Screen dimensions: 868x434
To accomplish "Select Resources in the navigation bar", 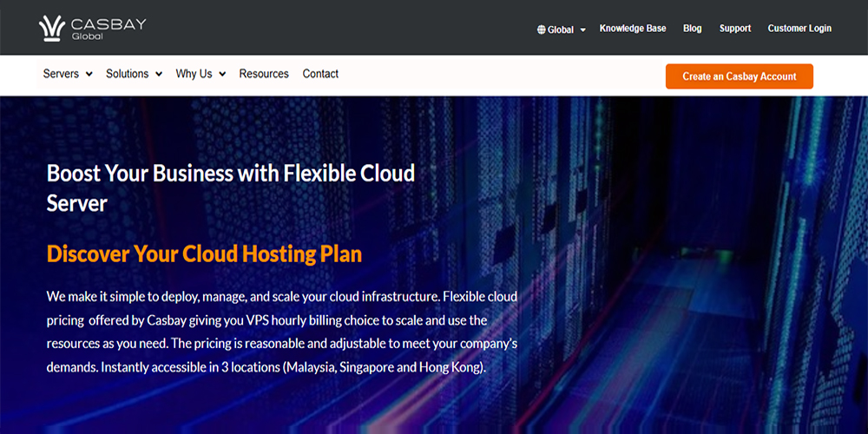I will 264,75.
